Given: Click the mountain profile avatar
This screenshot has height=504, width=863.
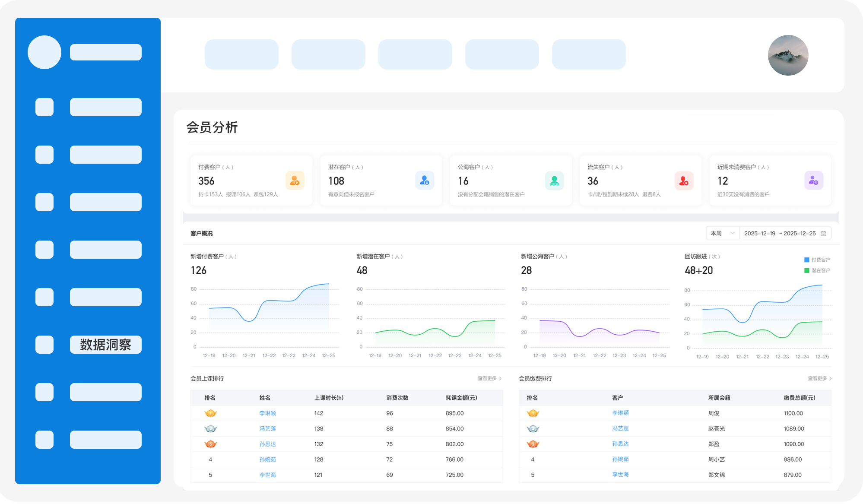Looking at the screenshot, I should click(x=788, y=55).
